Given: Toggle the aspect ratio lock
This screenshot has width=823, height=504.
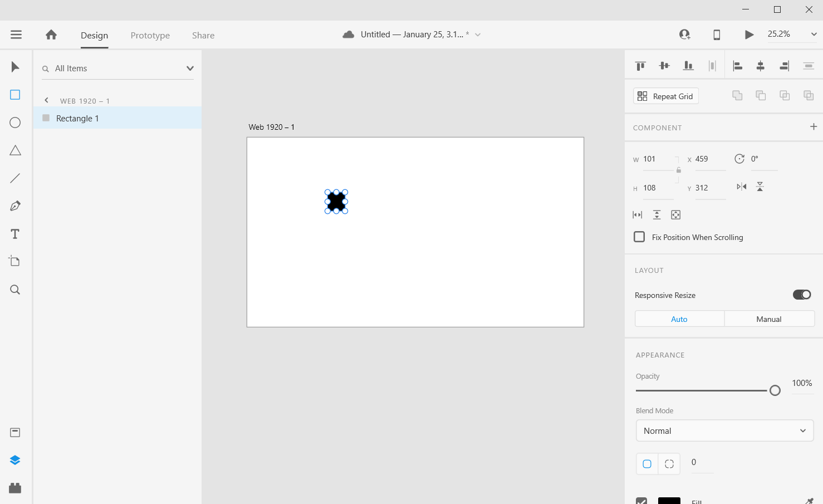Looking at the screenshot, I should coord(678,170).
